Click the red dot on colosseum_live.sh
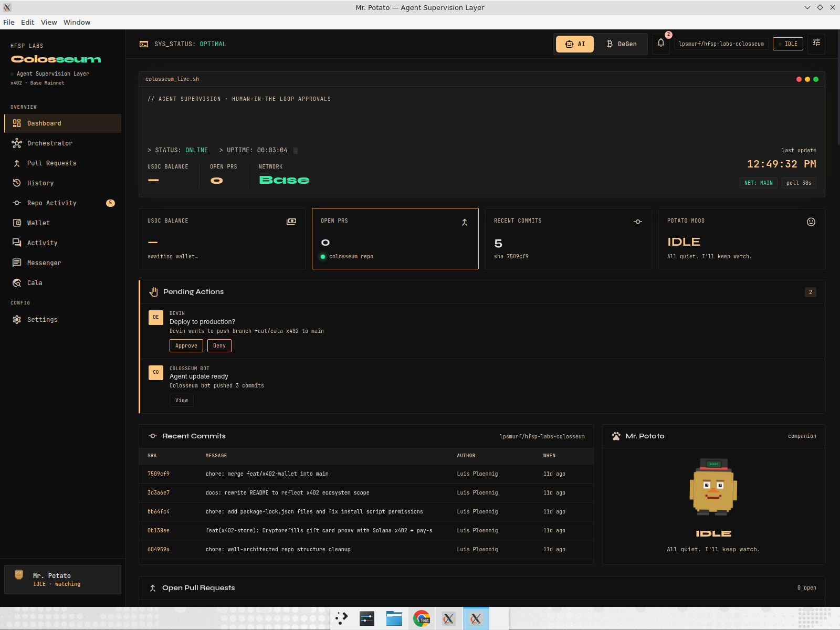The image size is (840, 630). click(799, 79)
